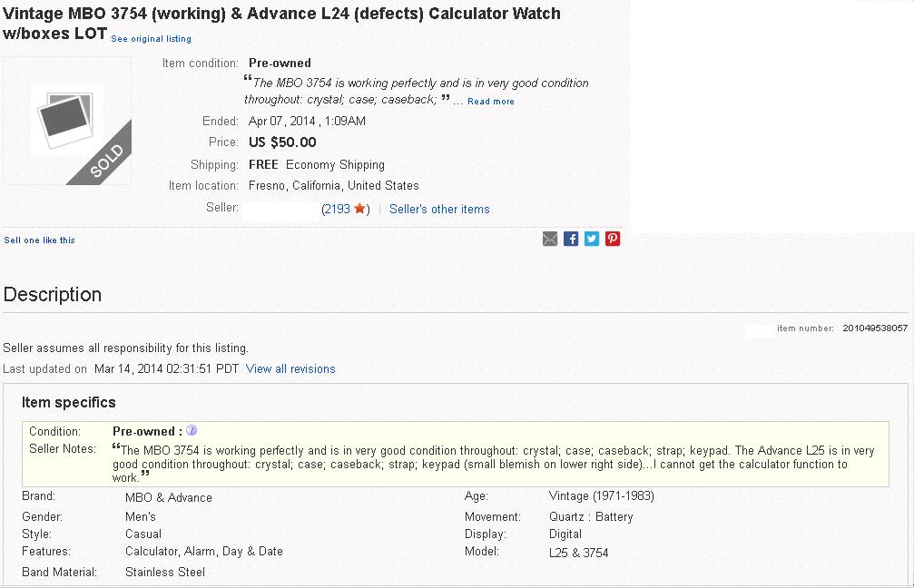Share listing on Twitter
This screenshot has height=588, width=914.
click(x=592, y=239)
